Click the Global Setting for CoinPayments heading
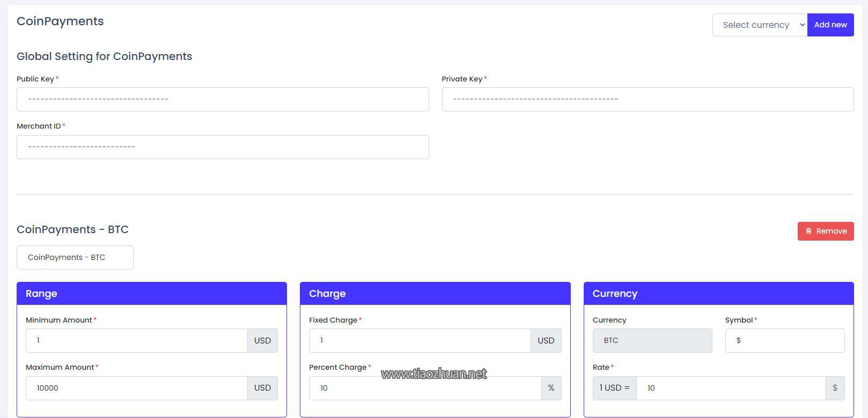This screenshot has height=418, width=868. 104,56
